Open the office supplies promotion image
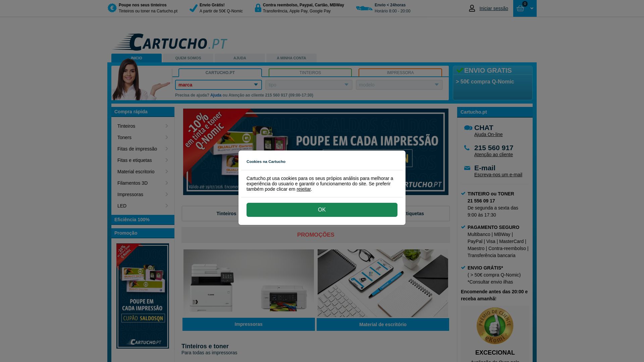The image size is (644, 362). click(x=383, y=283)
